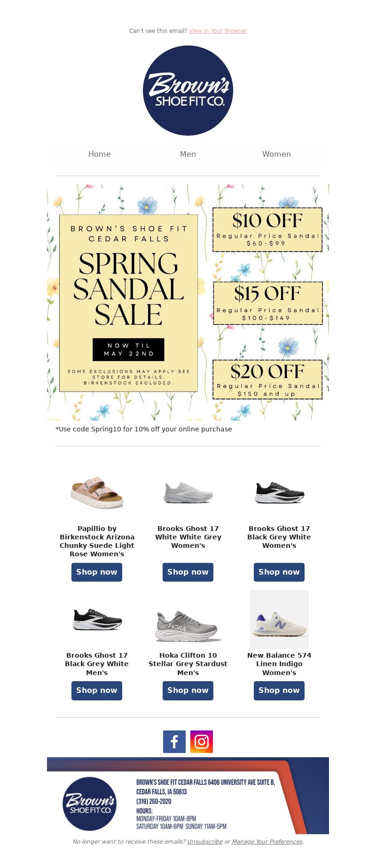Click the pink Birkenstock sandal image
The height and width of the screenshot is (868, 376).
tap(97, 492)
